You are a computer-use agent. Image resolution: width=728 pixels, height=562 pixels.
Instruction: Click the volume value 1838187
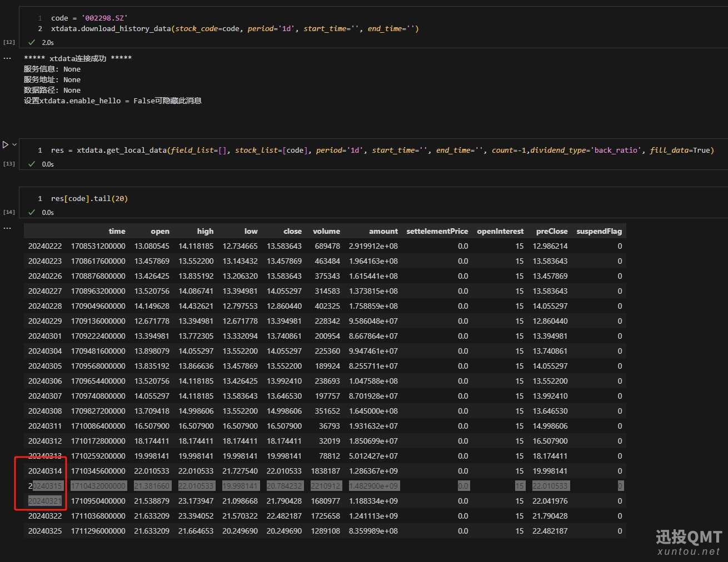[x=326, y=471]
